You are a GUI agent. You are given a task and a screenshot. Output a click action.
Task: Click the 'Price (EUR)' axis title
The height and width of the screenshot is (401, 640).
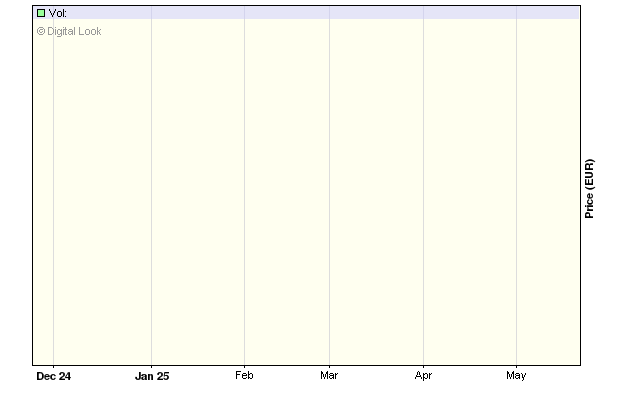[x=589, y=189]
